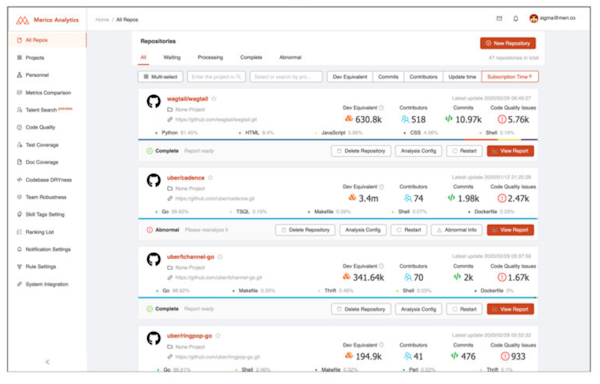Viewport: 600px width, 384px height.
Task: Open the sigma@meri.co user avatar
Action: point(533,18)
